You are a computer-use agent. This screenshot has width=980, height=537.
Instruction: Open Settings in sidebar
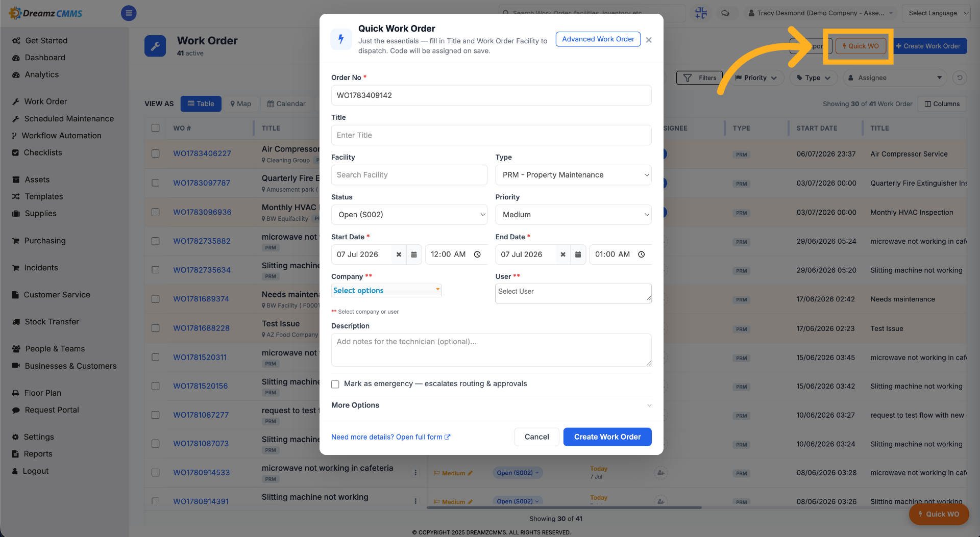point(39,437)
